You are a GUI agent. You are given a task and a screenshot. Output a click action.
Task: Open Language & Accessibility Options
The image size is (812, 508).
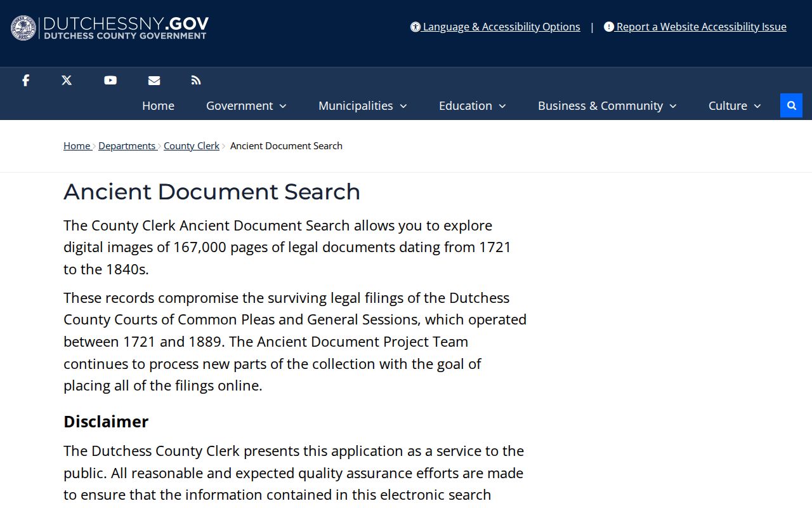495,27
